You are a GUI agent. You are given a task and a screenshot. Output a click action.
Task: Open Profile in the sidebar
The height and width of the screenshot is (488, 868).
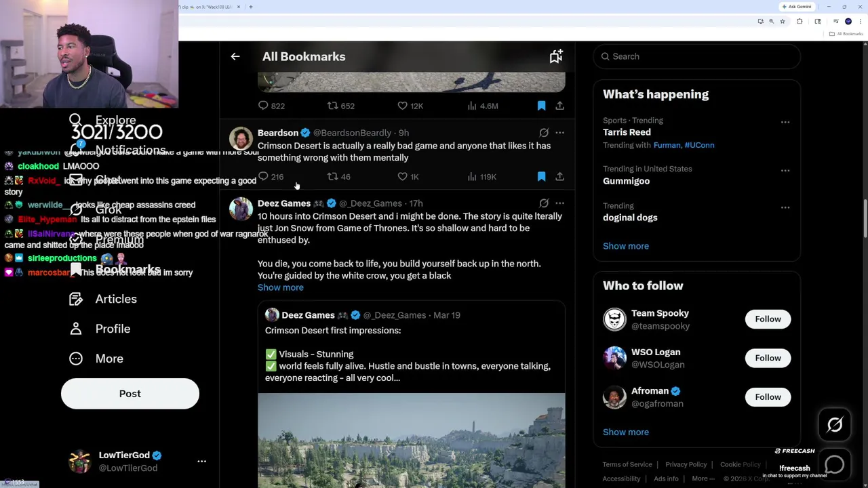point(100,329)
